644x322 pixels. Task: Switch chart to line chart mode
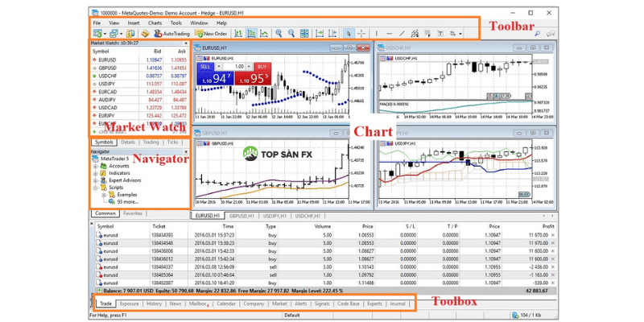click(265, 33)
